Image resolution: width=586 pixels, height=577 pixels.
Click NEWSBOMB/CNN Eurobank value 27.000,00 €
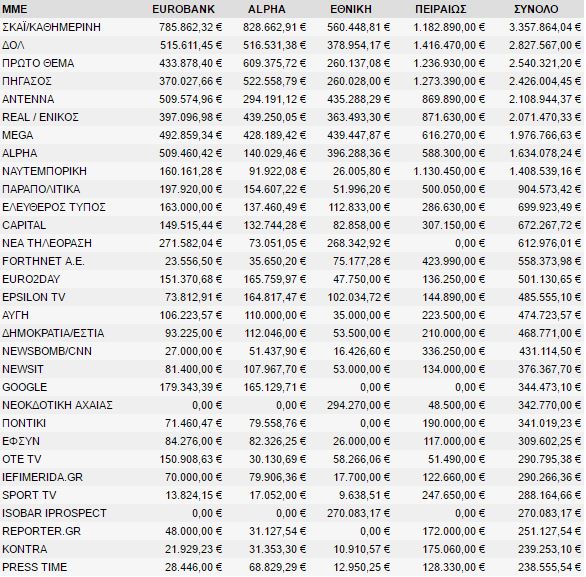pyautogui.click(x=194, y=351)
